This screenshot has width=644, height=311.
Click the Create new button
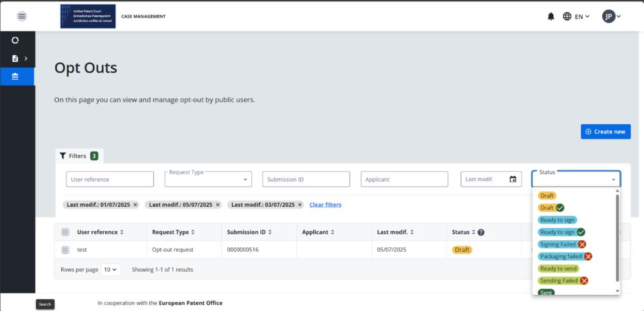pos(605,131)
